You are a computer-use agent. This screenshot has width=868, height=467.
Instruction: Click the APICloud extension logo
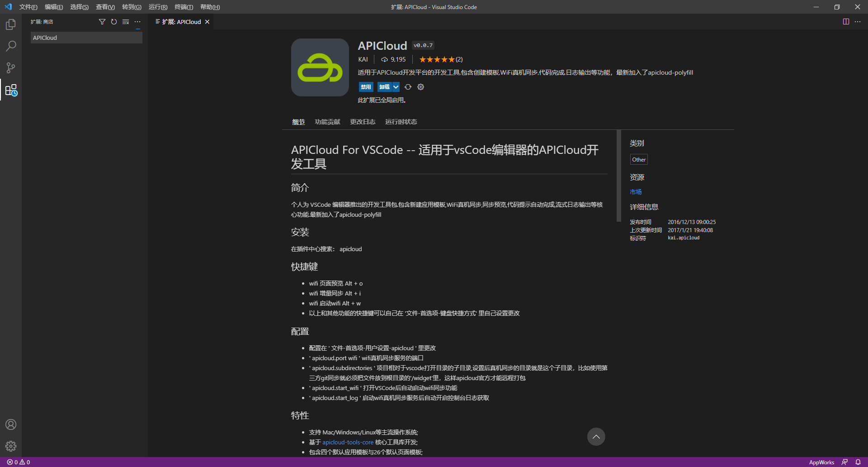click(320, 67)
